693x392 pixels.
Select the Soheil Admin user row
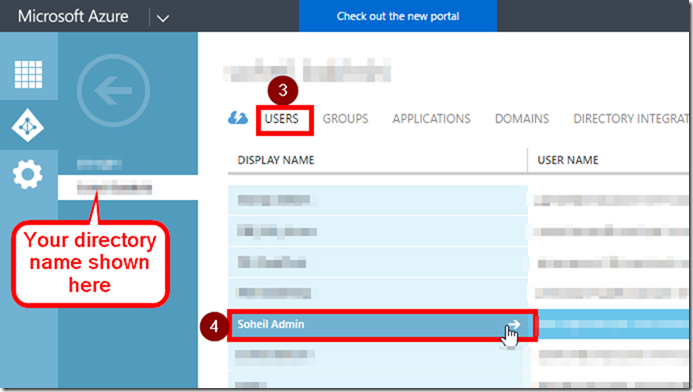[458, 324]
